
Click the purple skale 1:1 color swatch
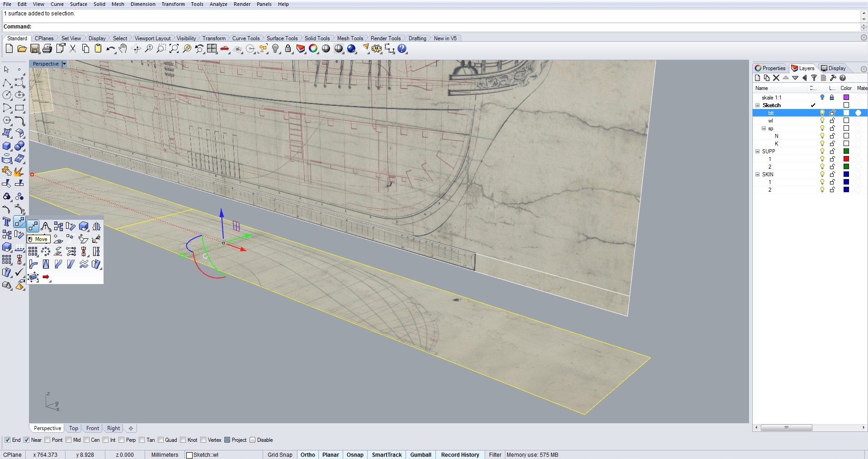coord(846,98)
